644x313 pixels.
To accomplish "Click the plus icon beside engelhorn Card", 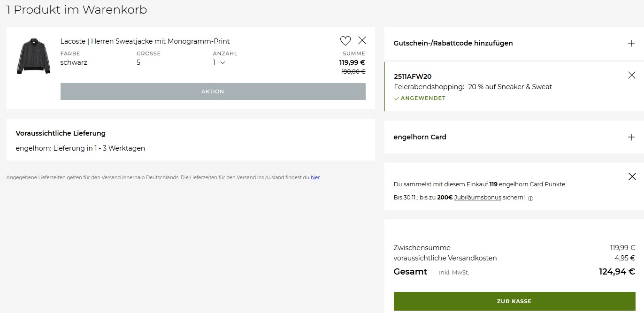I will tap(631, 137).
